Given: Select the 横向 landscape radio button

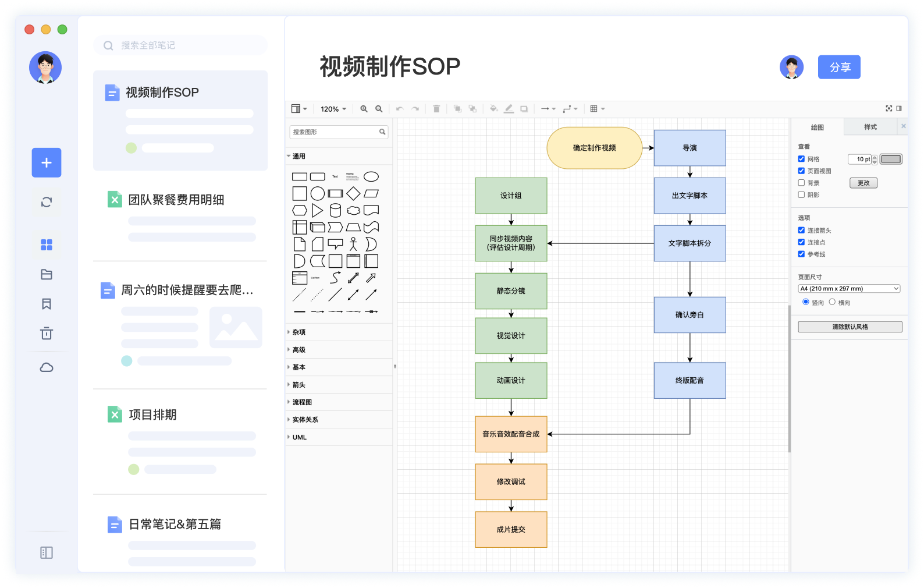Looking at the screenshot, I should [832, 302].
